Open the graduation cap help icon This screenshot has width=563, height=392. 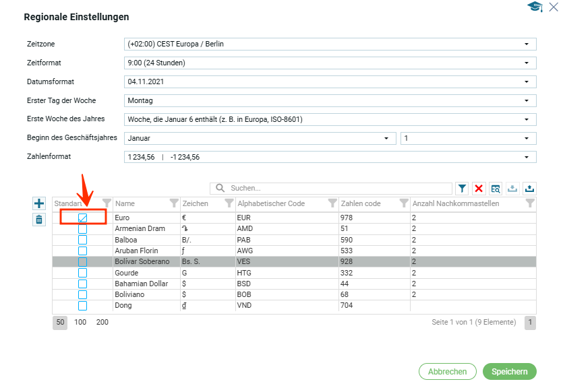point(535,7)
